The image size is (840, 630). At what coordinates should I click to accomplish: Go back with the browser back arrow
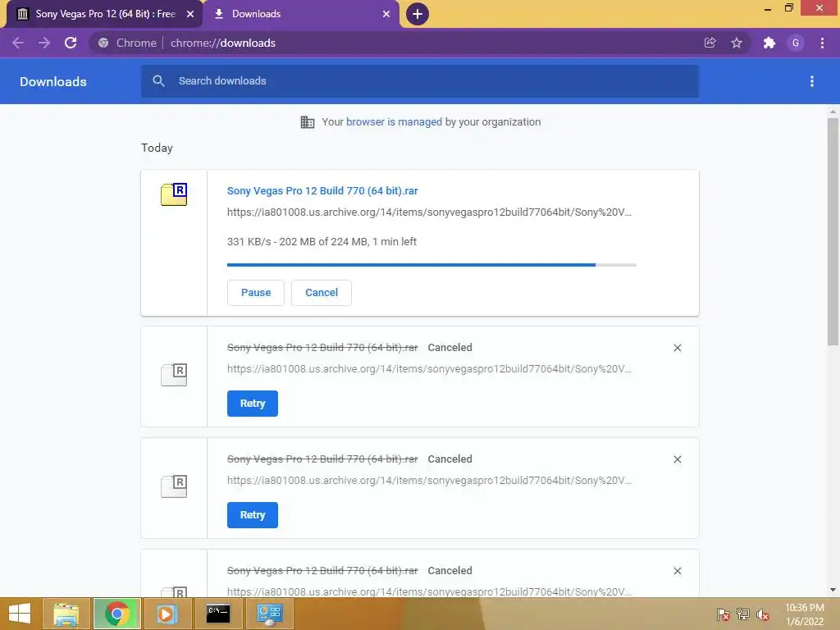coord(18,43)
